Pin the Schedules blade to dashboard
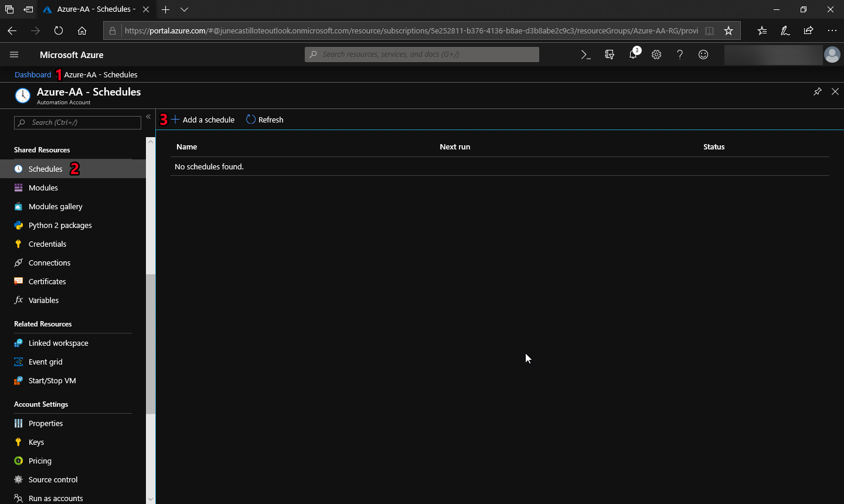The height and width of the screenshot is (504, 844). click(x=817, y=91)
